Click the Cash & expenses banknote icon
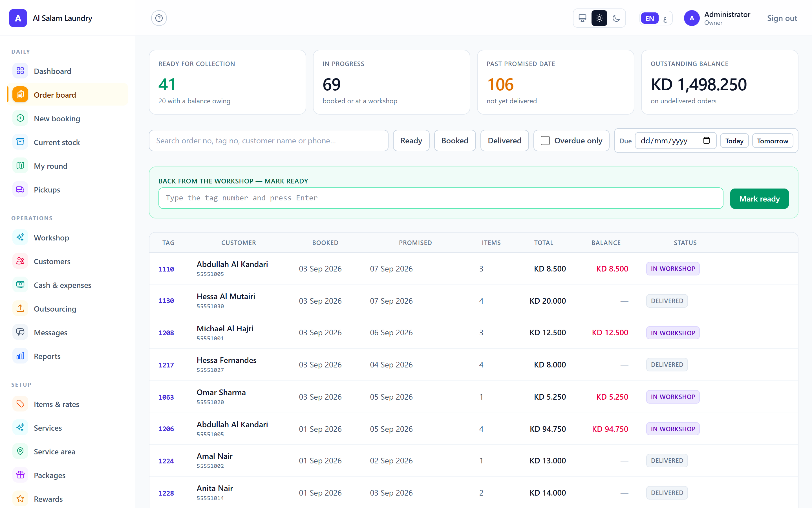812x508 pixels. pos(20,285)
